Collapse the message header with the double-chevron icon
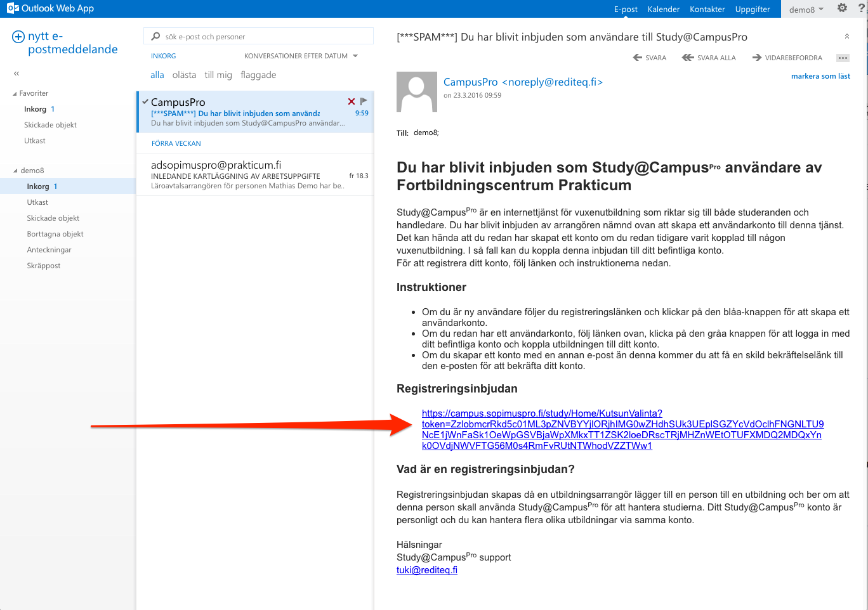Image resolution: width=868 pixels, height=610 pixels. pyautogui.click(x=846, y=37)
